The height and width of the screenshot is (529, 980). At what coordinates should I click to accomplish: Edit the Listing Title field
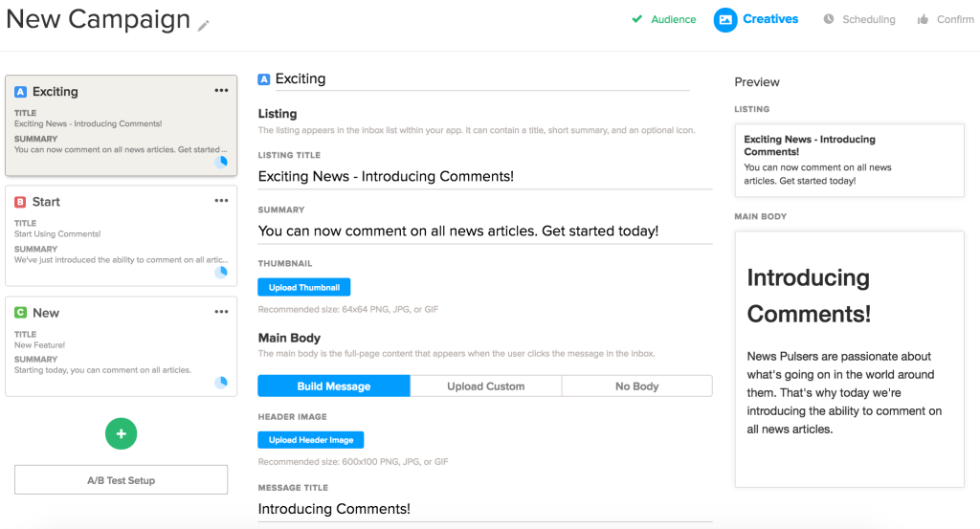[485, 177]
